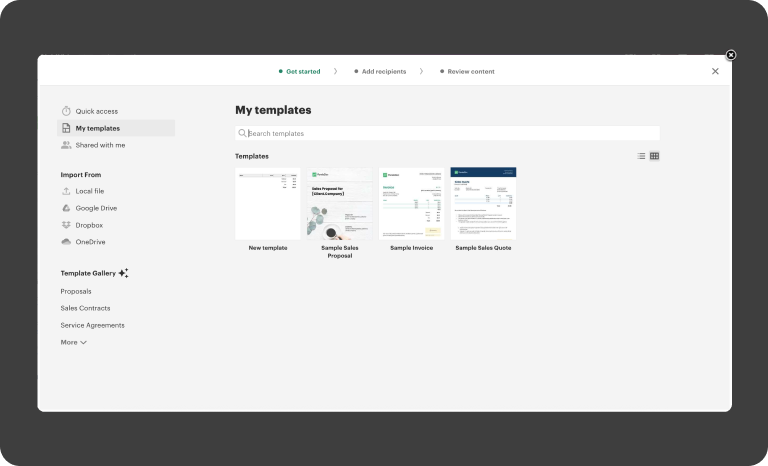Focus the Search templates field
Image resolution: width=768 pixels, height=466 pixels.
[x=447, y=133]
